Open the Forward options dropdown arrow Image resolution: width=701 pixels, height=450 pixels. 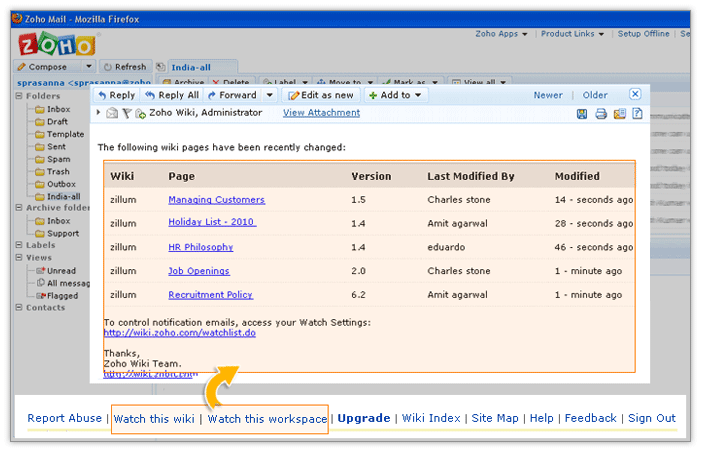coord(269,95)
